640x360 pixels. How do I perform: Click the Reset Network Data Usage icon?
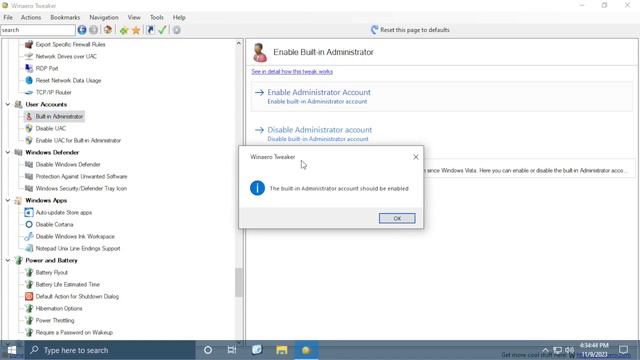29,80
